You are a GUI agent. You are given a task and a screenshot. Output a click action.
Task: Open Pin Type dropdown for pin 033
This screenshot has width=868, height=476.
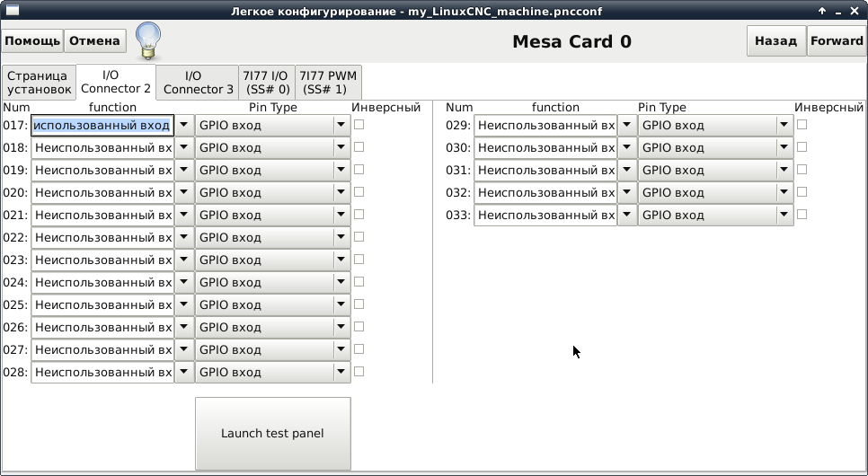(x=716, y=215)
